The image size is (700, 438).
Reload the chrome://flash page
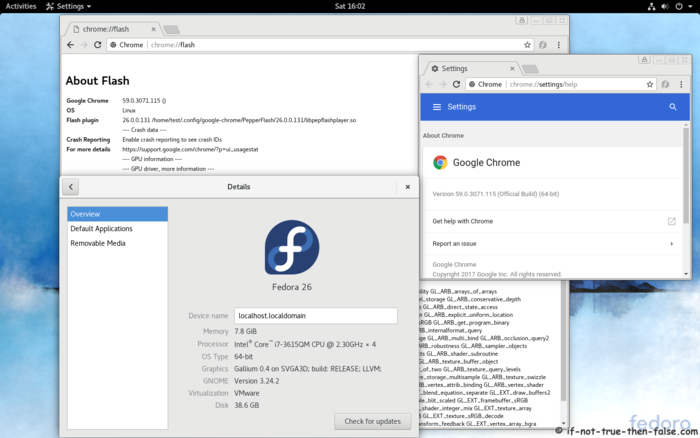(97, 45)
